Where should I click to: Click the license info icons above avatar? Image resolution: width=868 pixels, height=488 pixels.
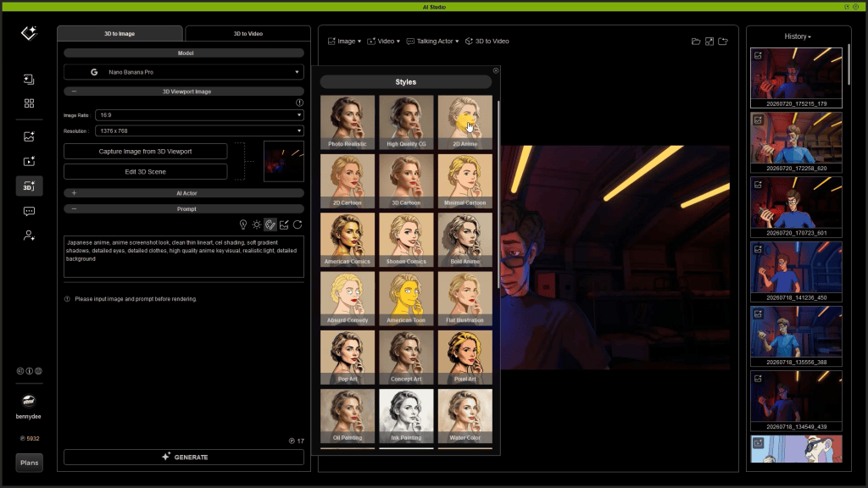click(x=30, y=371)
